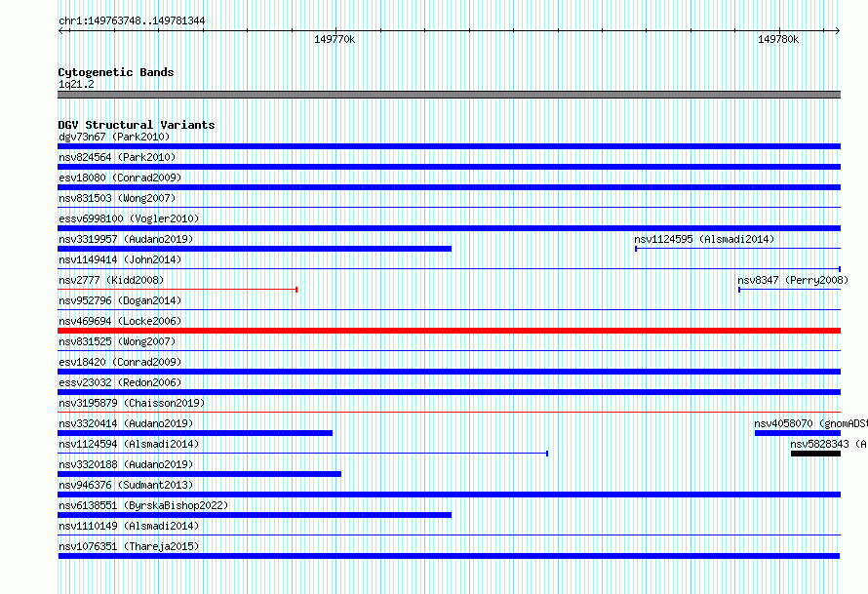Open essv6998100 (Vogler2010) variant details
The height and width of the screenshot is (594, 868).
tap(129, 218)
